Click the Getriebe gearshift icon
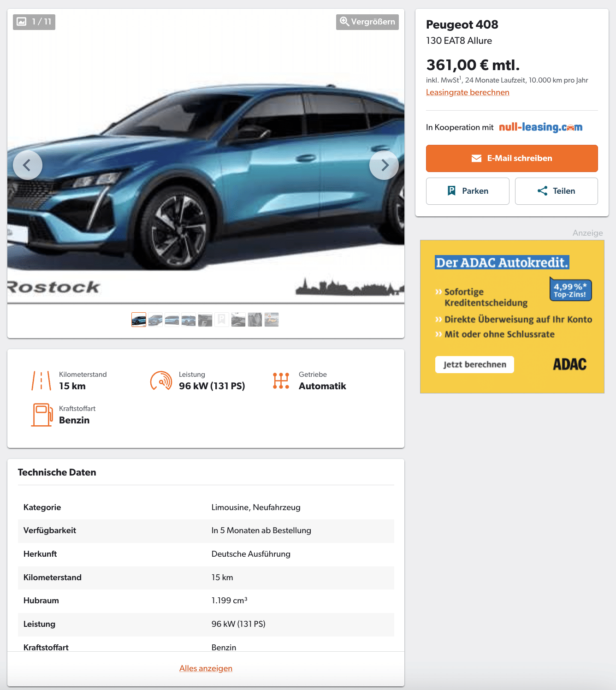 pyautogui.click(x=281, y=381)
